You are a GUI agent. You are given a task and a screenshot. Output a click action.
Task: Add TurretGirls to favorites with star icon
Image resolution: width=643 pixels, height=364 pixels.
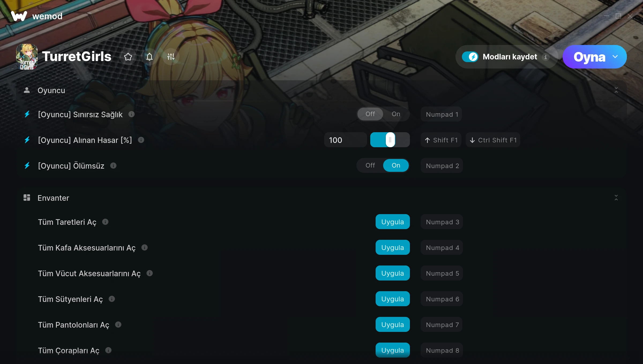point(128,57)
